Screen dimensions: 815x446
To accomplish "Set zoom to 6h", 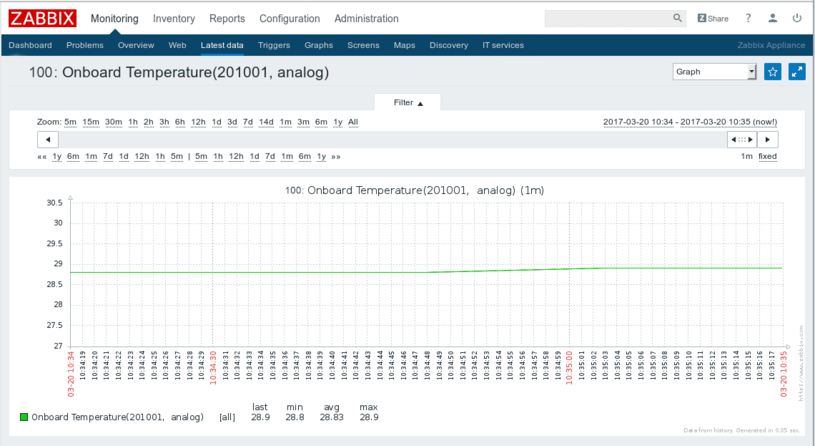I will (180, 122).
